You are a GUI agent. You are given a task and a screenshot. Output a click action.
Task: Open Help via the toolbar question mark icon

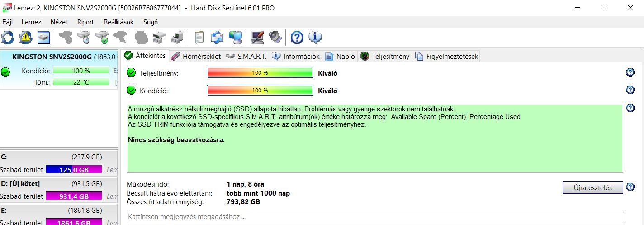coord(297,37)
